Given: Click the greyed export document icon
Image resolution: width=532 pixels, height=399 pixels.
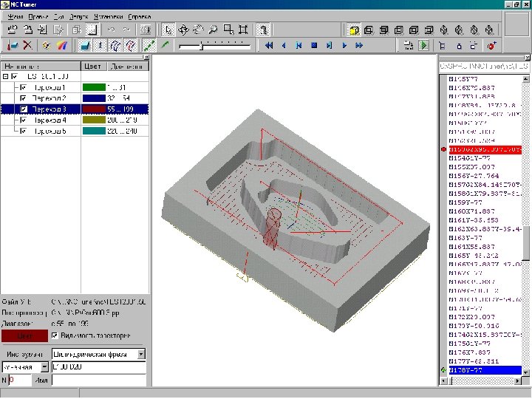Looking at the screenshot, I should 58,30.
